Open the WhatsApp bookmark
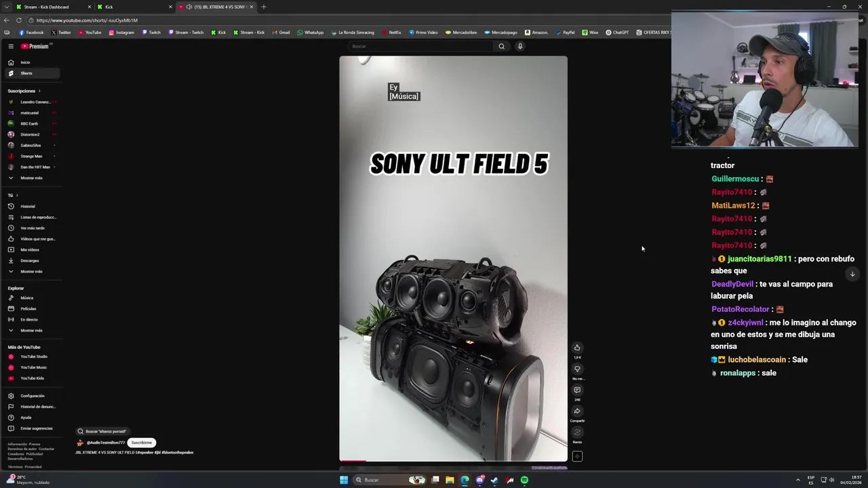The image size is (868, 488). (310, 33)
